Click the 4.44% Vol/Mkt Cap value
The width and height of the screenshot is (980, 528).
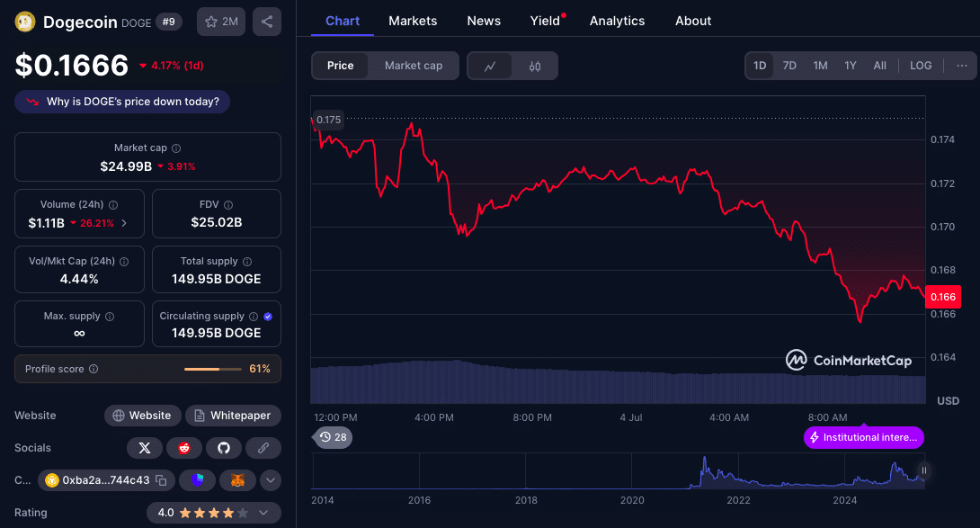point(79,279)
